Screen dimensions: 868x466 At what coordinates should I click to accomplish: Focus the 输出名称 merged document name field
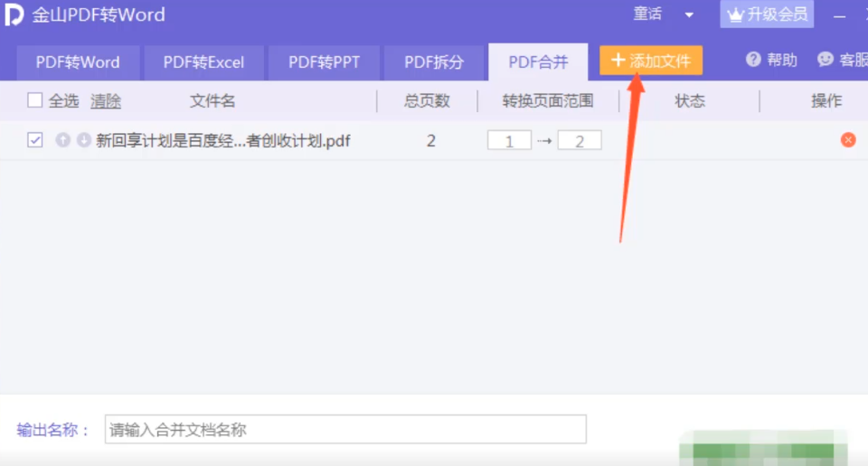[345, 430]
